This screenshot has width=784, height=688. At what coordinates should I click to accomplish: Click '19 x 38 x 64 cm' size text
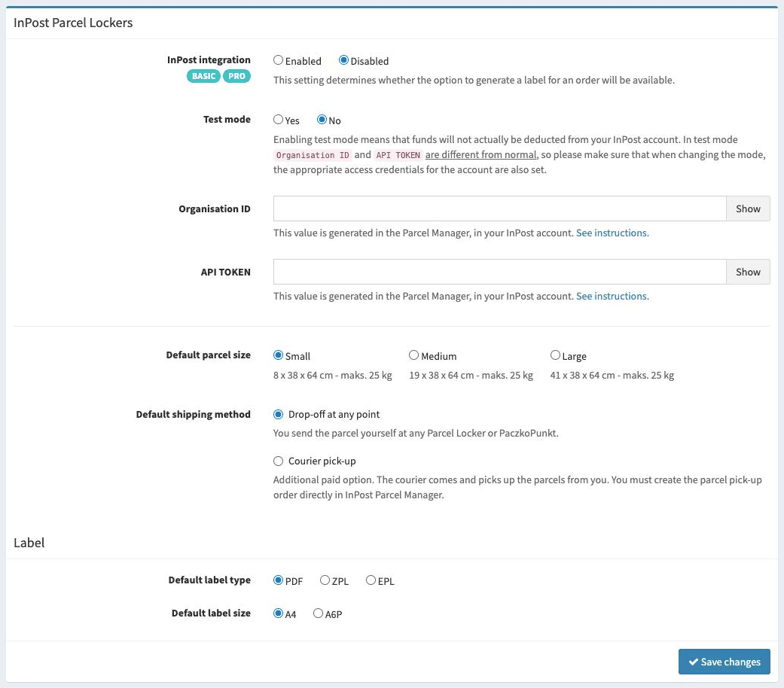[441, 375]
